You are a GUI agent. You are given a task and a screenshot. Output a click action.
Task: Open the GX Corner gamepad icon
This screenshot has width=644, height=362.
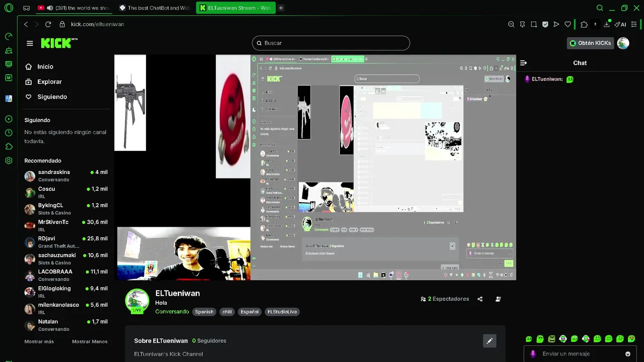pos(27,8)
